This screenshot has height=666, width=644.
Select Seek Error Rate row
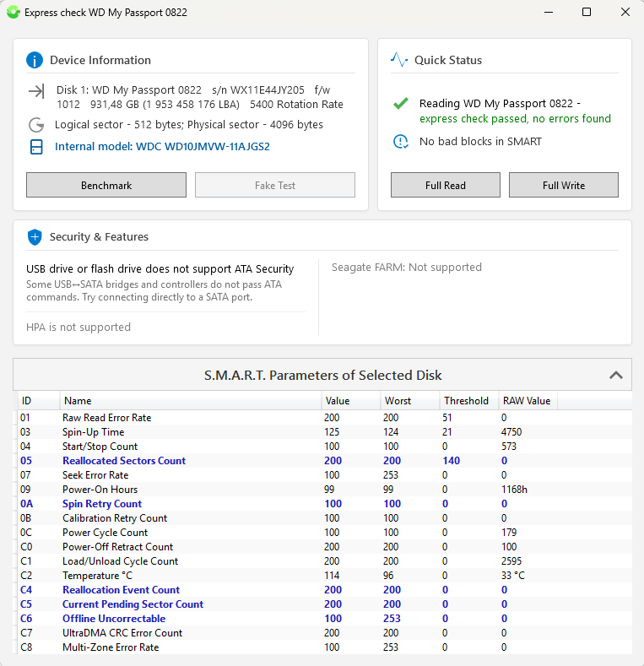pyautogui.click(x=325, y=475)
